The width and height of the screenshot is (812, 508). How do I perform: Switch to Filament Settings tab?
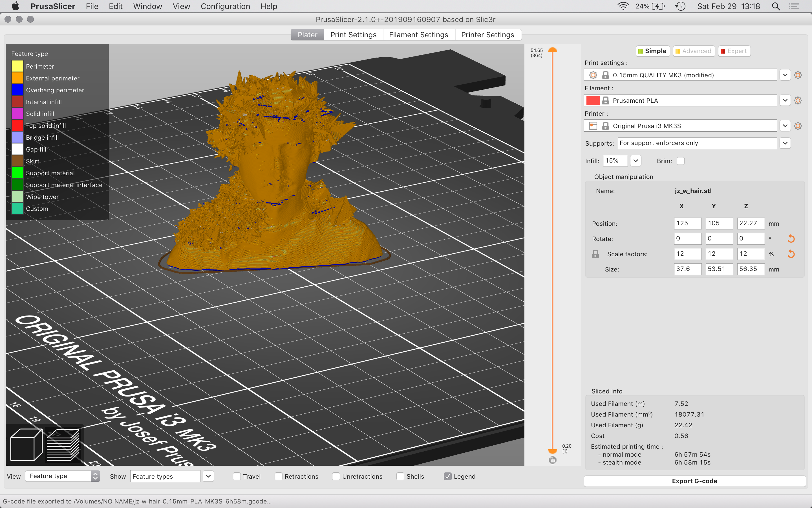(418, 35)
